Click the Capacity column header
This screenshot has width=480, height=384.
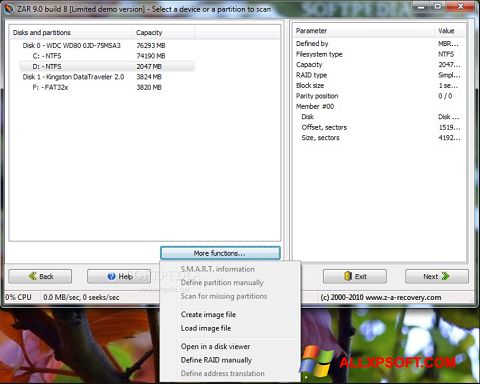click(x=164, y=32)
